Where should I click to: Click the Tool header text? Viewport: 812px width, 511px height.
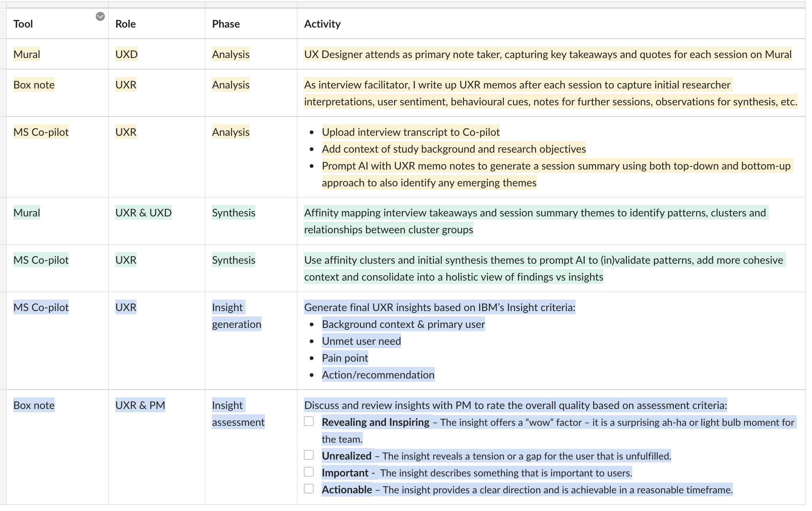(23, 24)
